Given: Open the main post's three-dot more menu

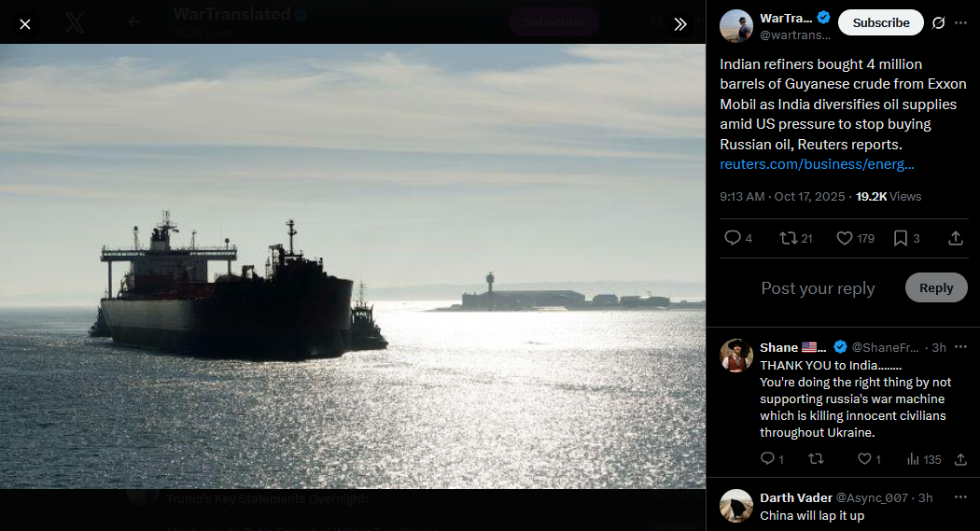Looking at the screenshot, I should pyautogui.click(x=960, y=23).
